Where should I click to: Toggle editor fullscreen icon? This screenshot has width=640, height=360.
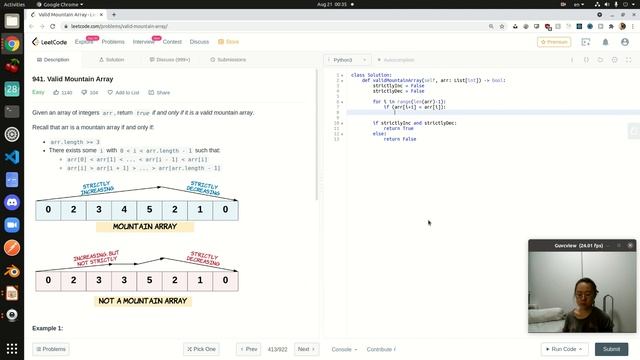tap(629, 60)
